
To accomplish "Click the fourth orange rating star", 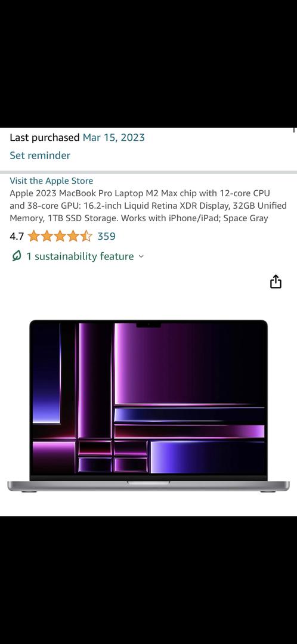I will [x=73, y=236].
